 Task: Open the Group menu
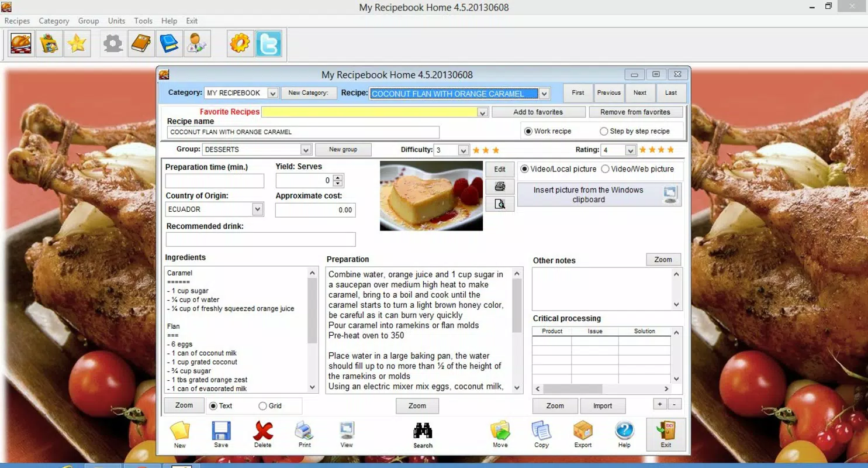(88, 20)
